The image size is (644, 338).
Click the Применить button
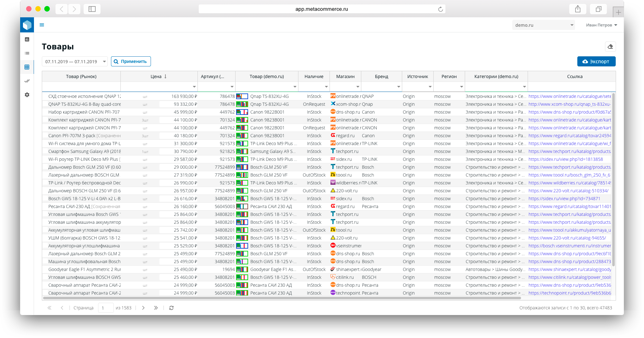coord(131,61)
